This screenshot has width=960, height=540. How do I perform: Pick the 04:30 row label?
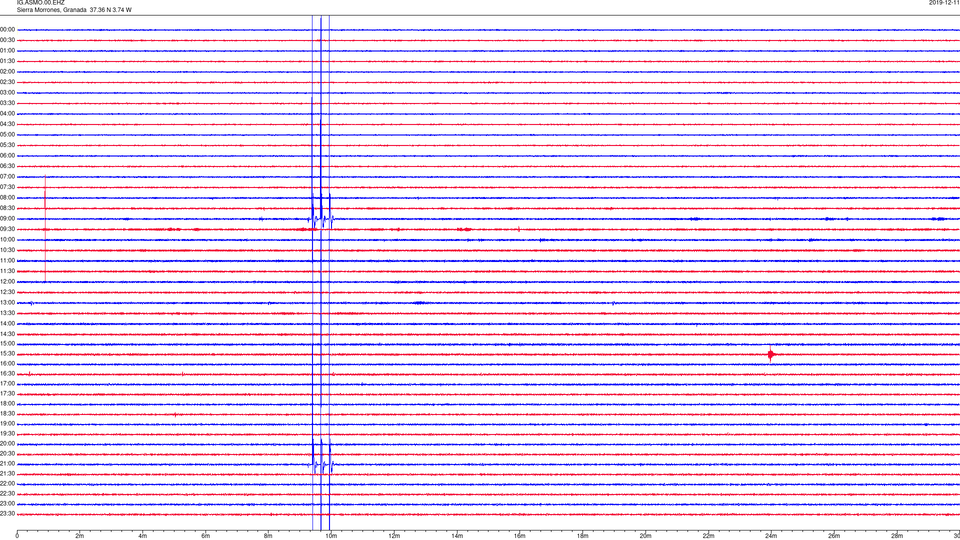pyautogui.click(x=7, y=124)
